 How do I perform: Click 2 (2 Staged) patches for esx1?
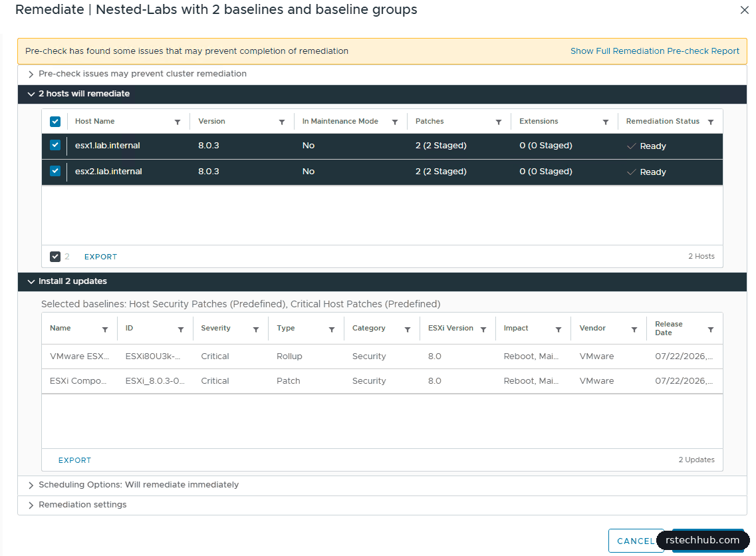click(441, 145)
